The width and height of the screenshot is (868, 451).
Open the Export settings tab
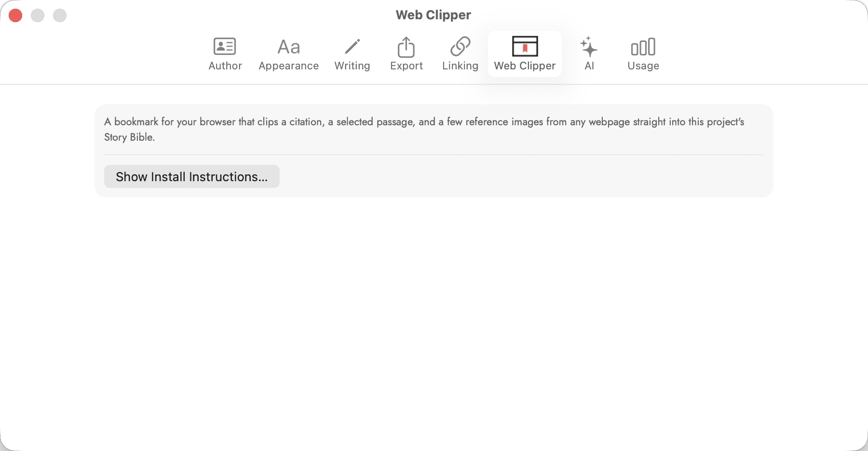coord(406,54)
